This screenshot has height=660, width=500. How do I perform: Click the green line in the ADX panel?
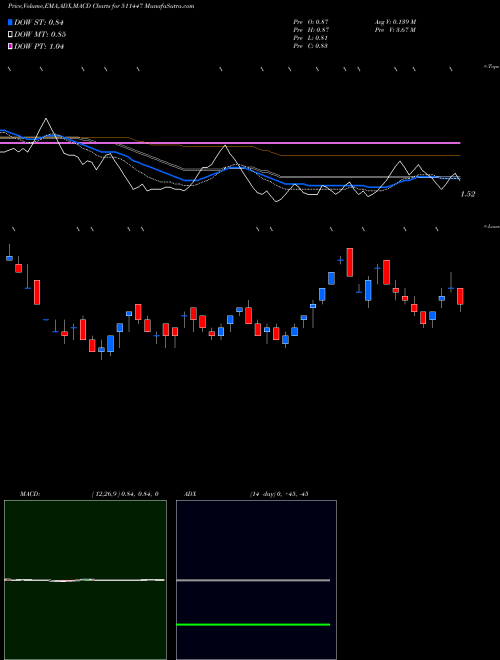[253, 625]
